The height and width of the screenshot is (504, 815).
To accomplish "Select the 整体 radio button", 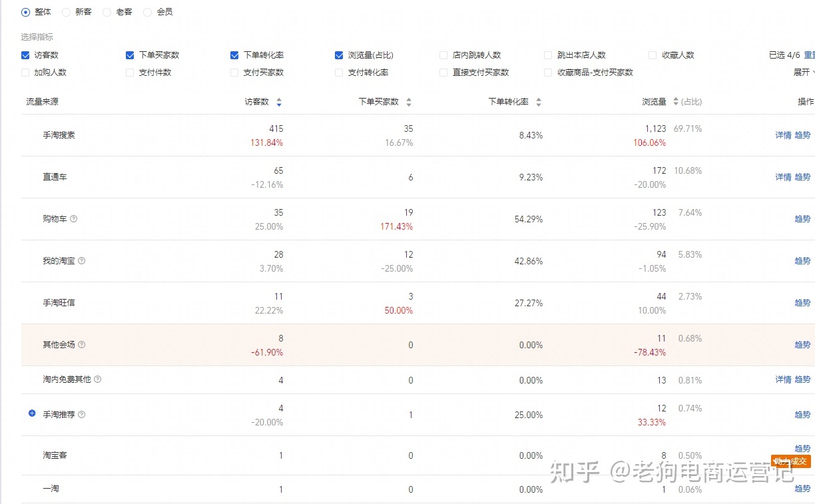I will tap(25, 12).
